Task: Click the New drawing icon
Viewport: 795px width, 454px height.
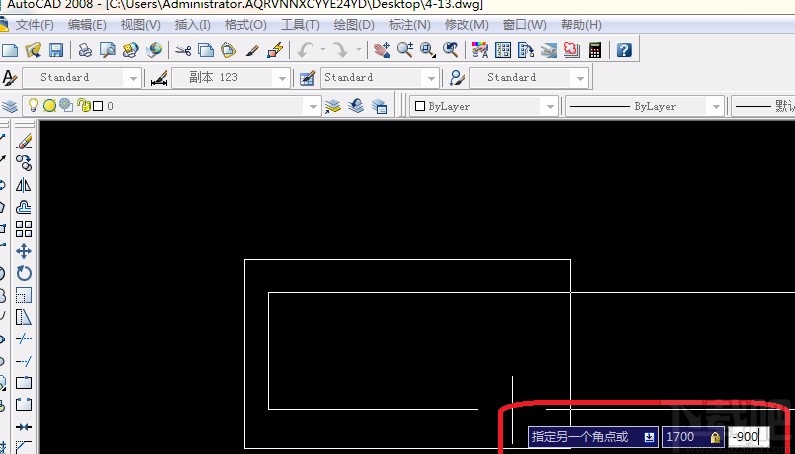Action: (x=10, y=50)
